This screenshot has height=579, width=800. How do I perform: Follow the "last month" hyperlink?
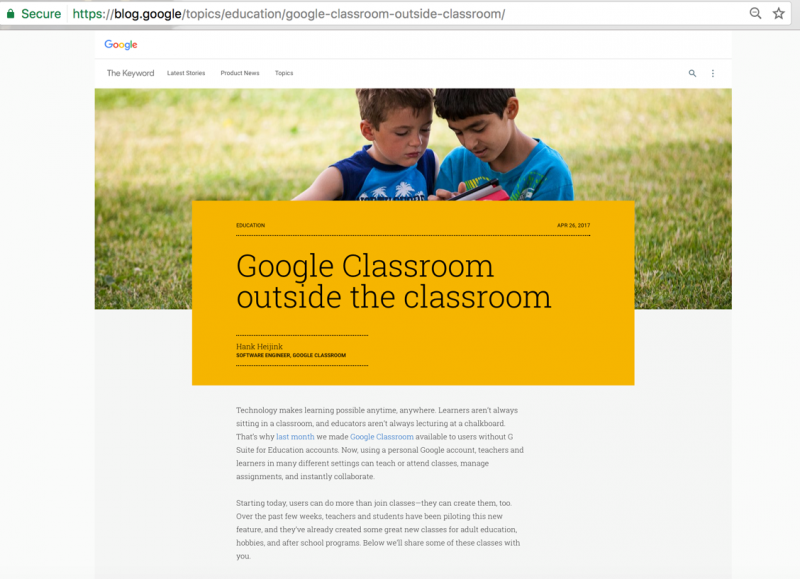295,437
